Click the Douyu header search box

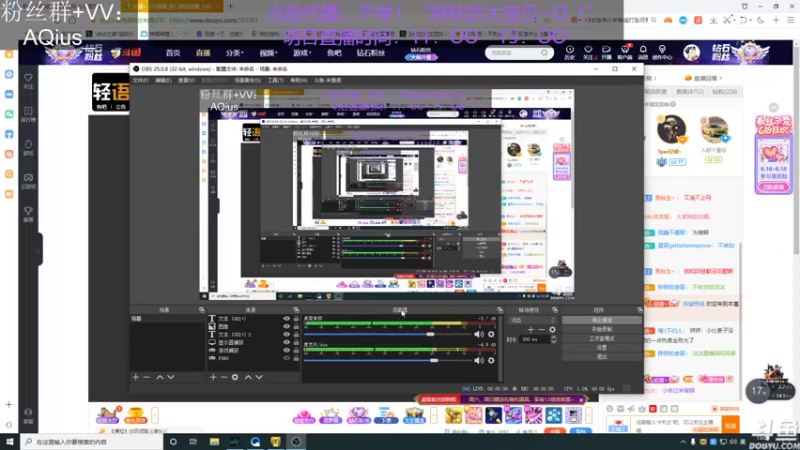click(x=519, y=53)
